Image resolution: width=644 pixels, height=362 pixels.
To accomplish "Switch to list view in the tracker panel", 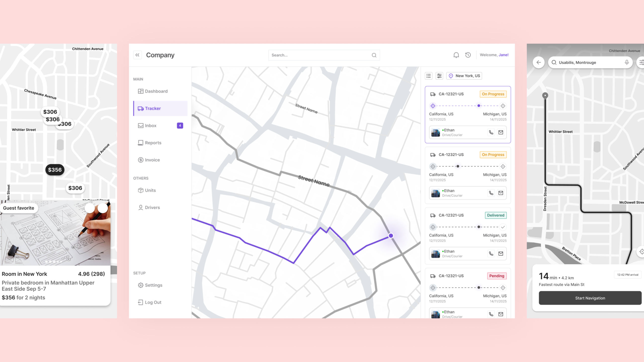I will pyautogui.click(x=428, y=76).
